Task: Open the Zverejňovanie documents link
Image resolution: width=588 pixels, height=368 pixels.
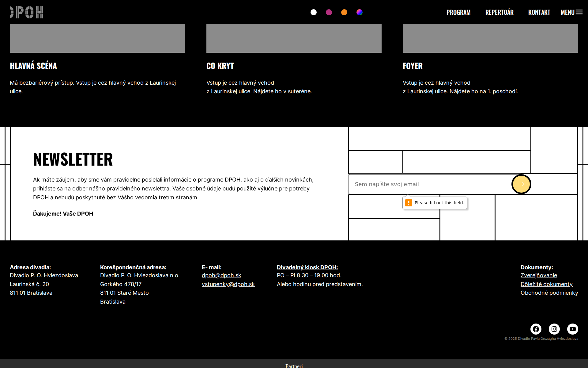Action: tap(539, 275)
